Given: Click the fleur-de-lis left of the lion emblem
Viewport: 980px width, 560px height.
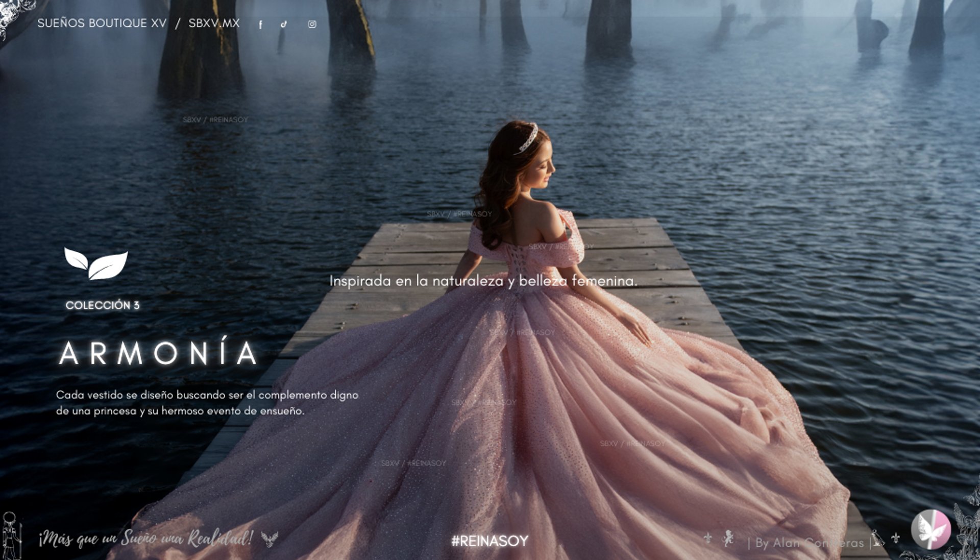Looking at the screenshot, I should point(707,538).
